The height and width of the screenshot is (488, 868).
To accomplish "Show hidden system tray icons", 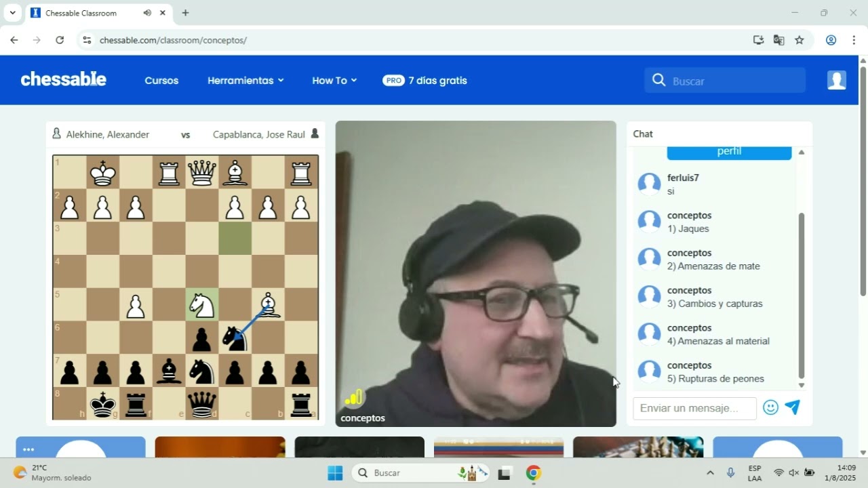I will pyautogui.click(x=710, y=473).
